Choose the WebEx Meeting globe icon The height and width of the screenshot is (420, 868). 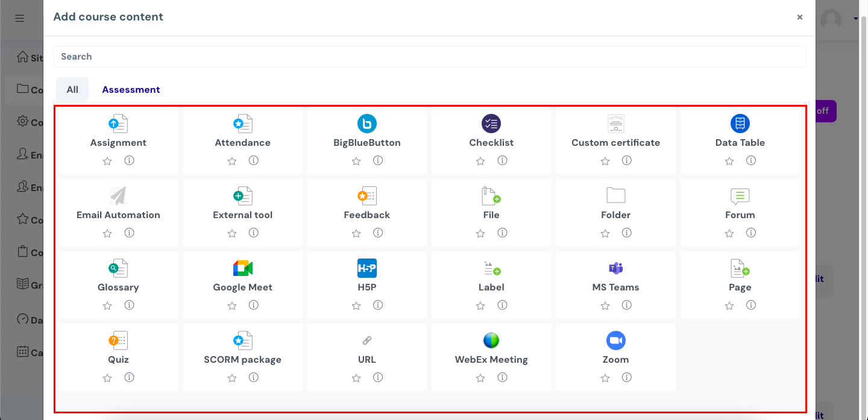[x=491, y=340]
